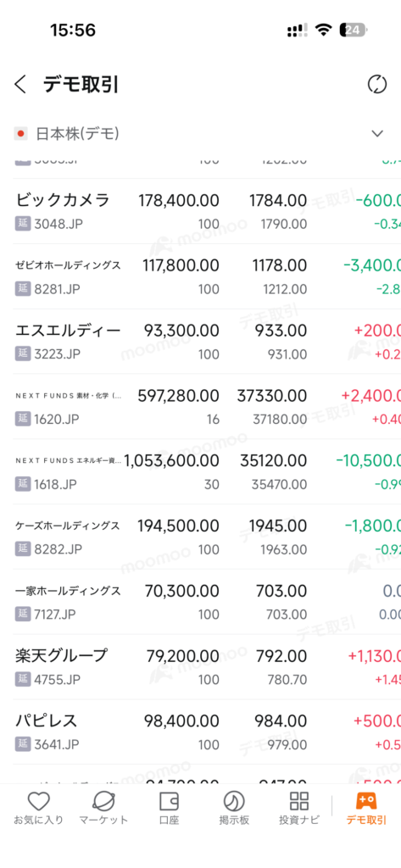
Task: Open the 一家ホールディングス position
Action: (x=207, y=602)
